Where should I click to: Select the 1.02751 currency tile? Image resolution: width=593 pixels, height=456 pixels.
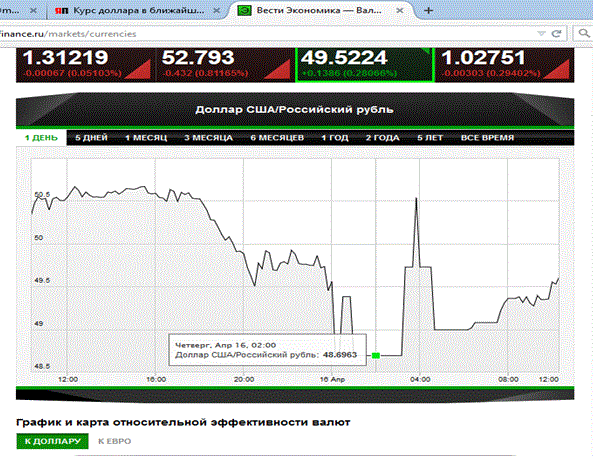505,65
